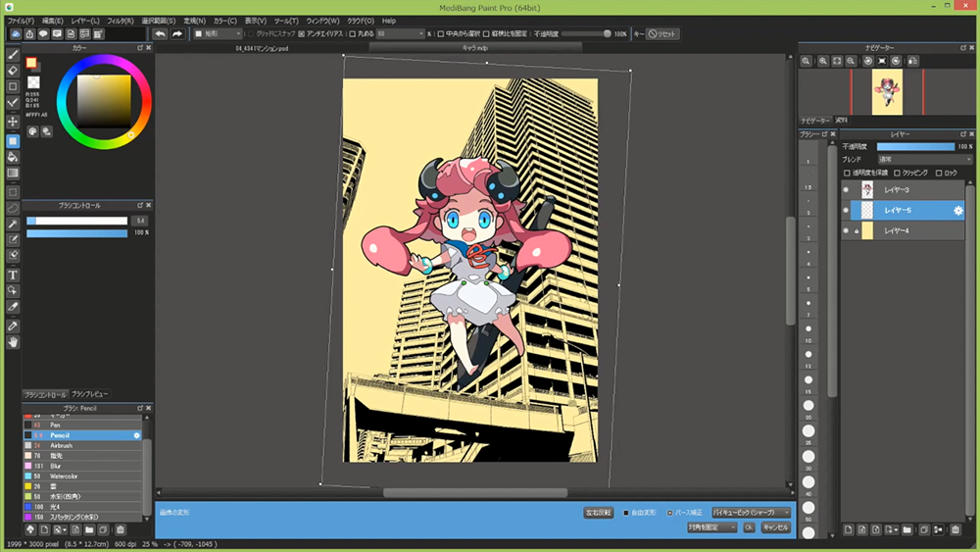This screenshot has width=980, height=552.
Task: Toggle the 丸める checkbox
Action: (x=352, y=33)
